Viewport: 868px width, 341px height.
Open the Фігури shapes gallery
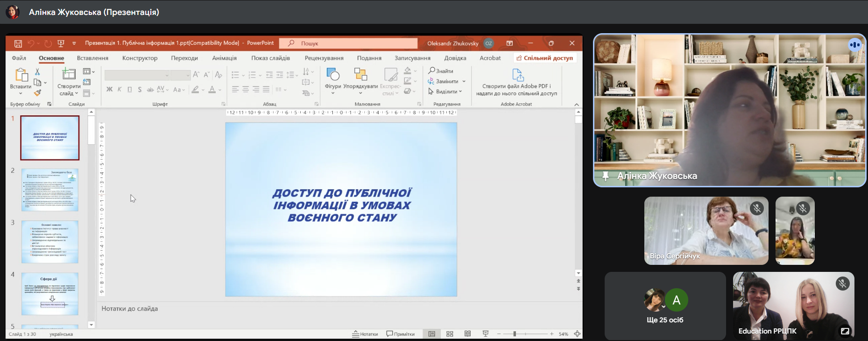coord(333,80)
